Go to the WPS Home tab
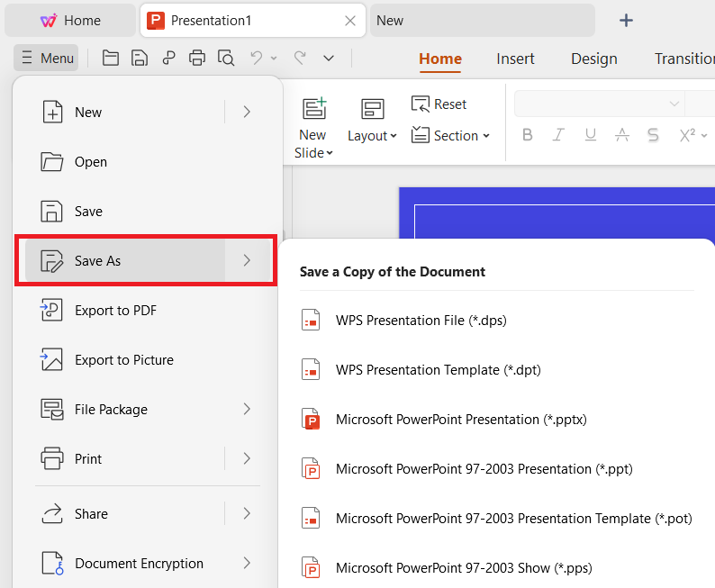The height and width of the screenshot is (588, 715). coord(70,21)
